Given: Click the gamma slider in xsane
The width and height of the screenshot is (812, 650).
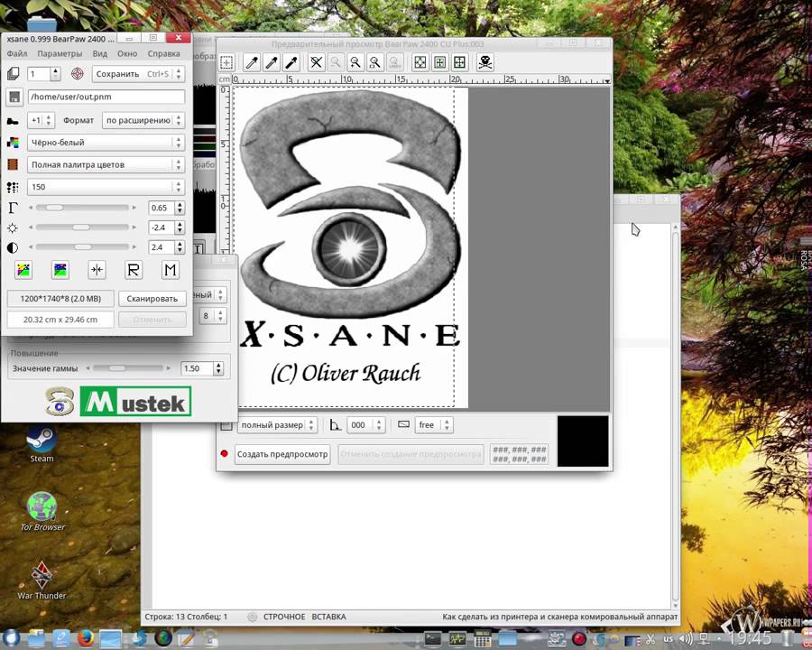Looking at the screenshot, I should (82, 208).
